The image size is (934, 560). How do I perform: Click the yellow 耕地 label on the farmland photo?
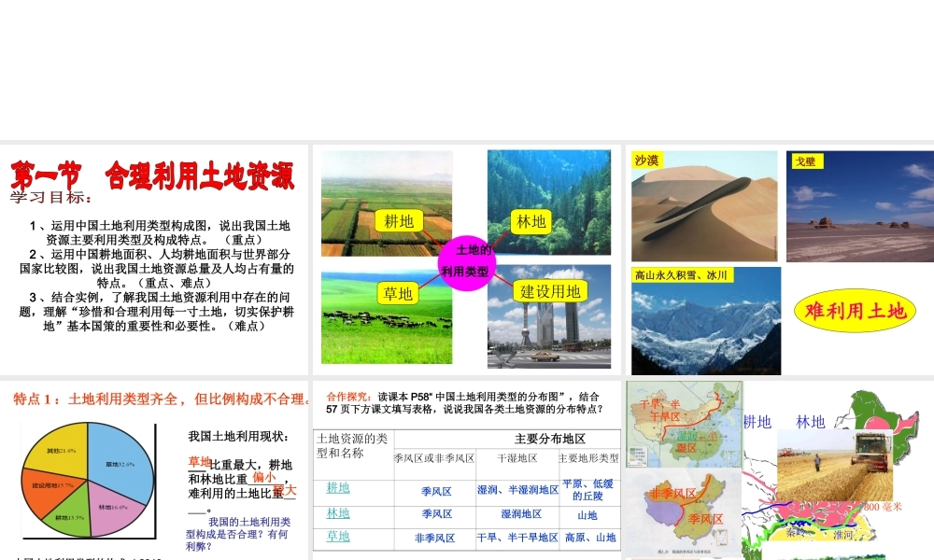pos(399,221)
